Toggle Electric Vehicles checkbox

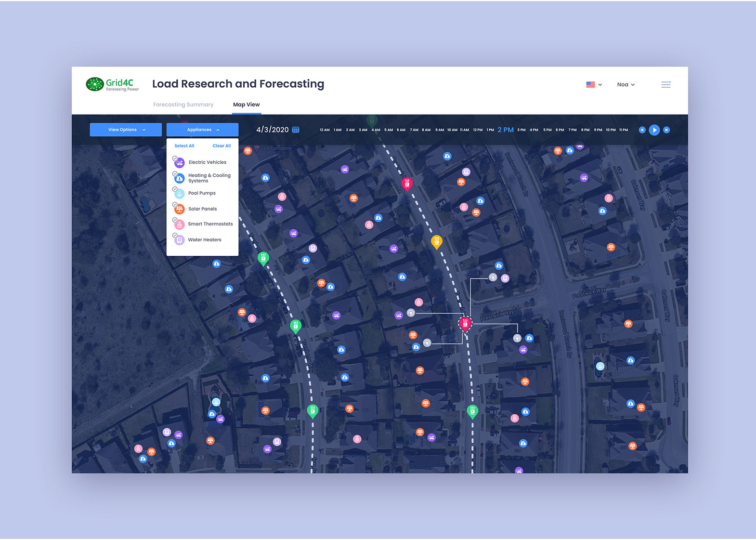point(175,158)
